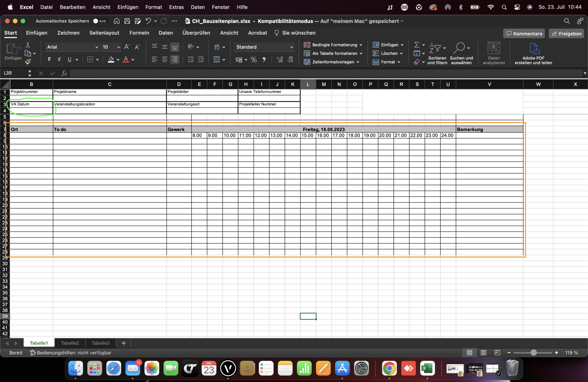Click the text orientation icon
This screenshot has width=588, height=382.
pyautogui.click(x=191, y=47)
